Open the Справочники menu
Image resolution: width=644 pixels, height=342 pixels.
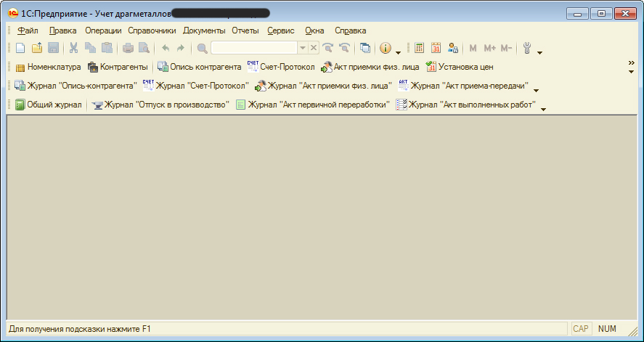tap(152, 30)
